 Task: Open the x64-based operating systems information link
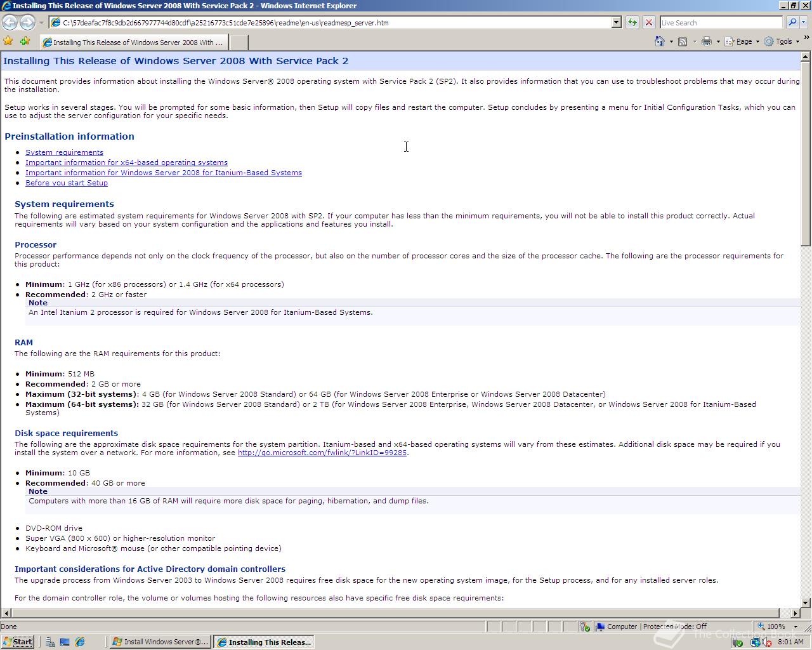(x=126, y=162)
